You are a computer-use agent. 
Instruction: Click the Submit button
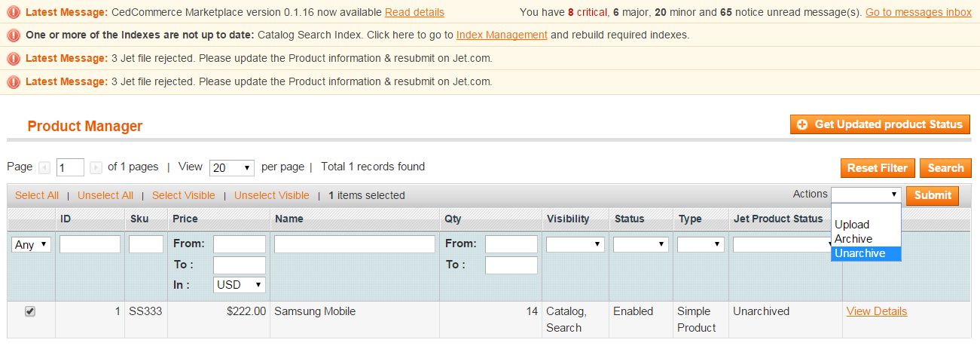coord(933,194)
